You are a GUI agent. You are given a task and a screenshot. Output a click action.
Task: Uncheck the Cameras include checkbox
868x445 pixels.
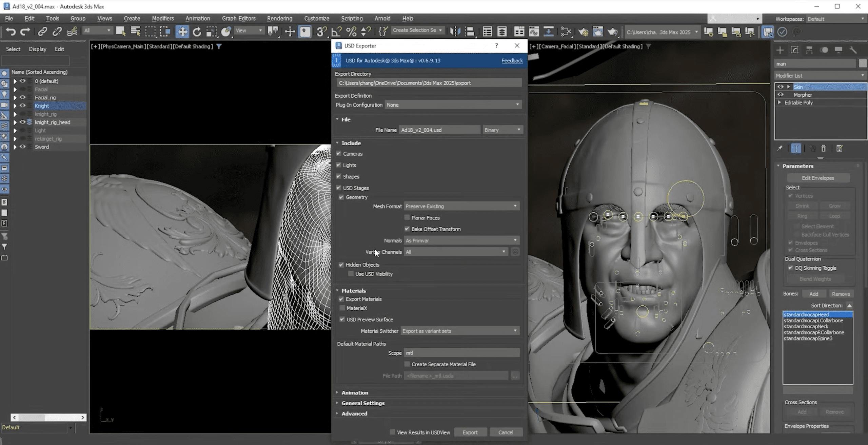click(338, 154)
